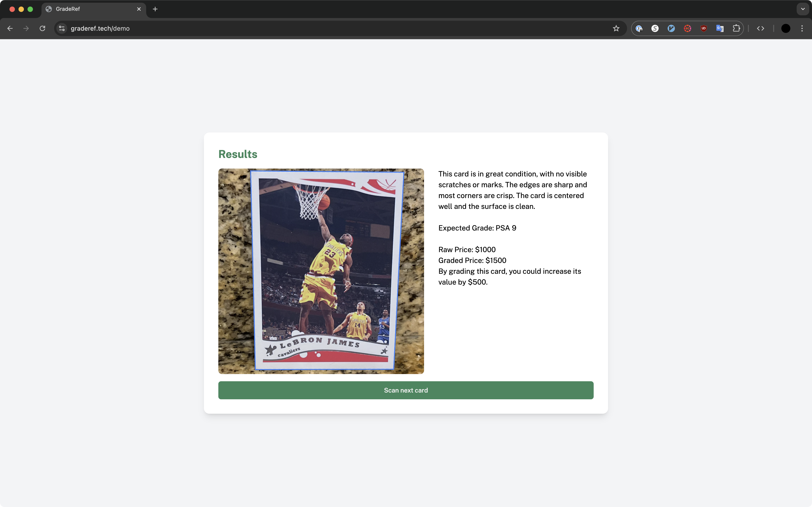Click the Google Translate extension icon
Viewport: 812px width, 507px height.
(x=720, y=28)
